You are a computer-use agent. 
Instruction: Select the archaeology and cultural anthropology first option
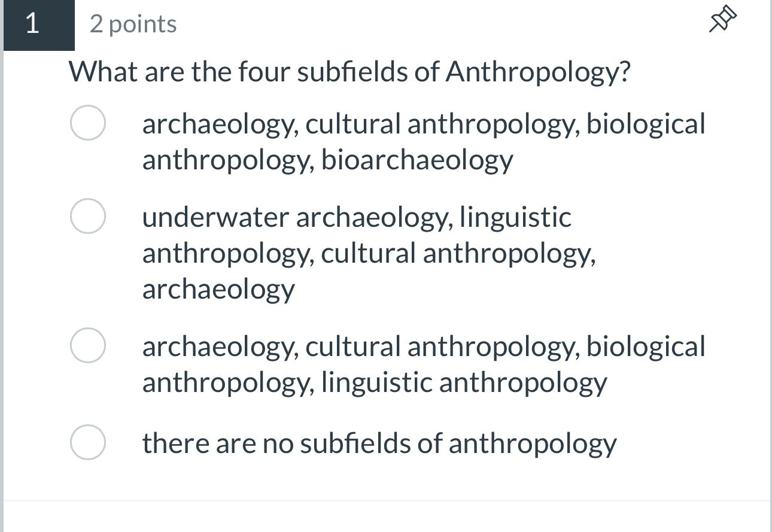[87, 121]
